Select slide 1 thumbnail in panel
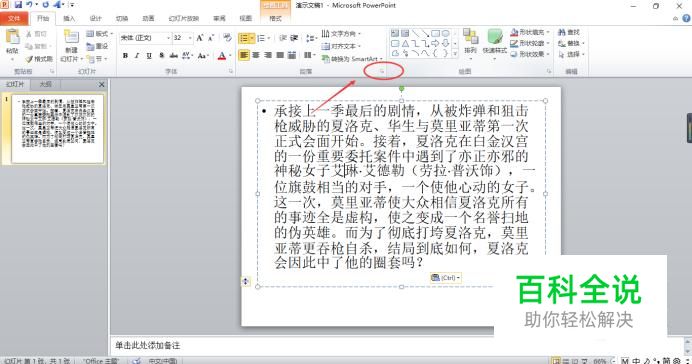 tap(58, 128)
